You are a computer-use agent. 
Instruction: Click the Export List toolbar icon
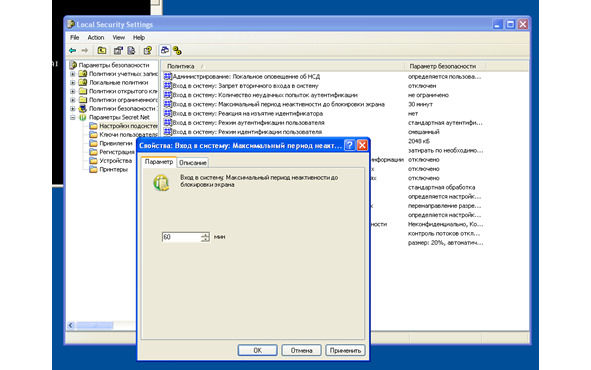(131, 50)
